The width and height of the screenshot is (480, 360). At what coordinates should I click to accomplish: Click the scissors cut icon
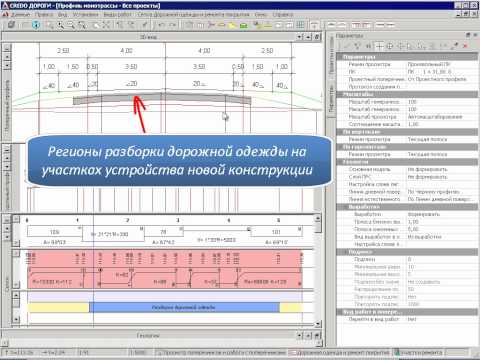(211, 25)
